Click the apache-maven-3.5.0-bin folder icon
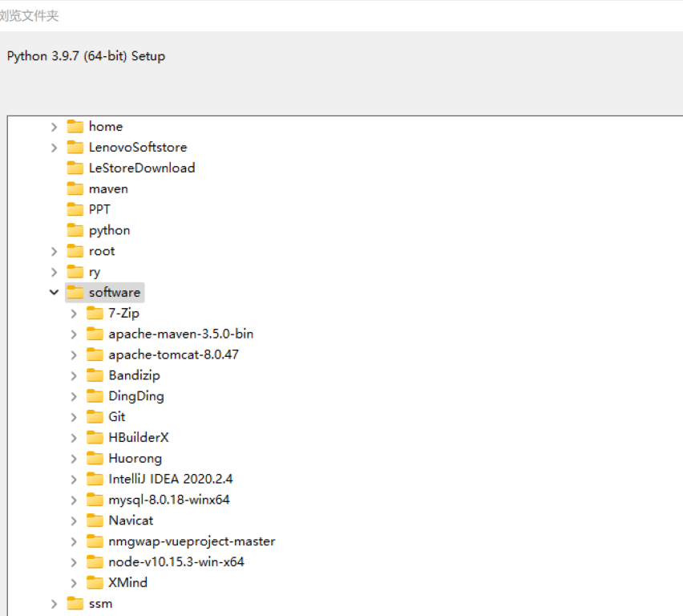This screenshot has width=683, height=616. pyautogui.click(x=95, y=334)
